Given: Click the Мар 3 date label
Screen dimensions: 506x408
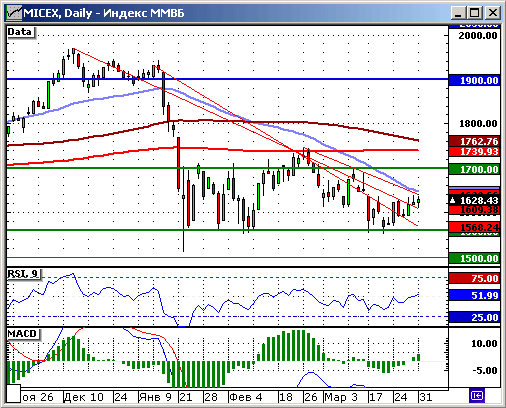Looking at the screenshot, I should (341, 397).
